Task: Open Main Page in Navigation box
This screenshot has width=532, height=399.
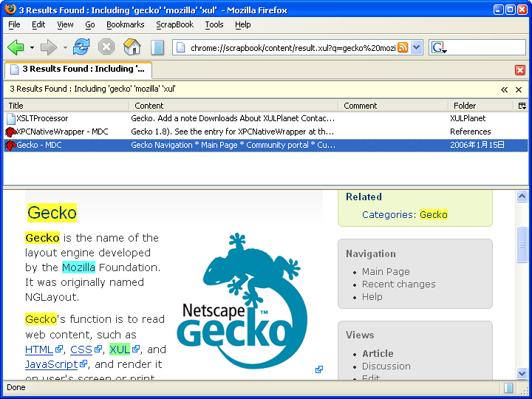Action: point(386,272)
